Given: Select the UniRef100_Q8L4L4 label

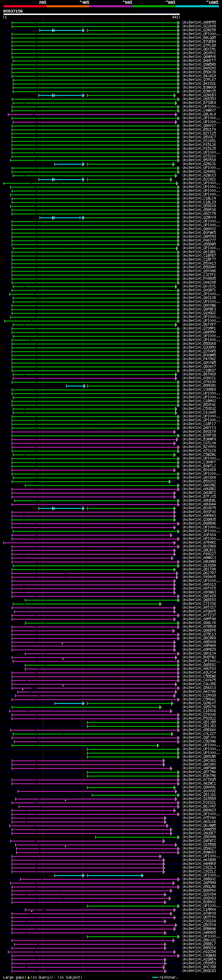Looking at the screenshot, I should coord(199,114).
